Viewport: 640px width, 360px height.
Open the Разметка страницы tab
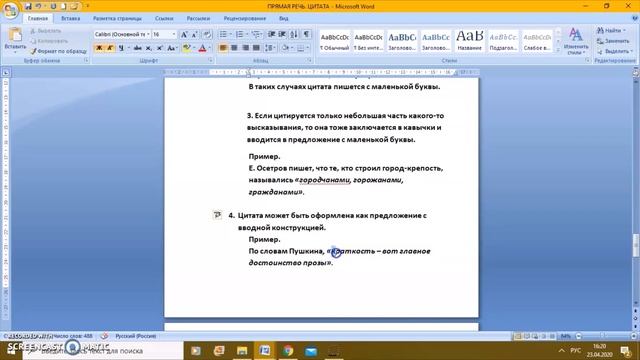click(117, 18)
